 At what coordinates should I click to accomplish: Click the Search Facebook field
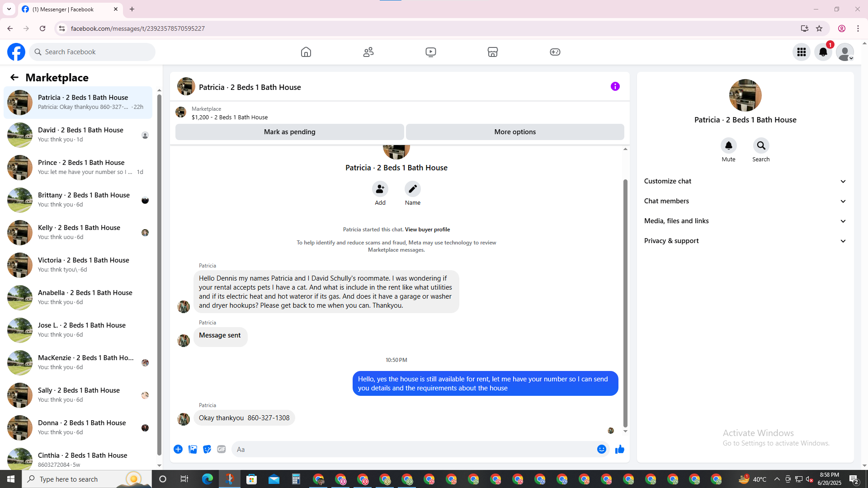92,52
